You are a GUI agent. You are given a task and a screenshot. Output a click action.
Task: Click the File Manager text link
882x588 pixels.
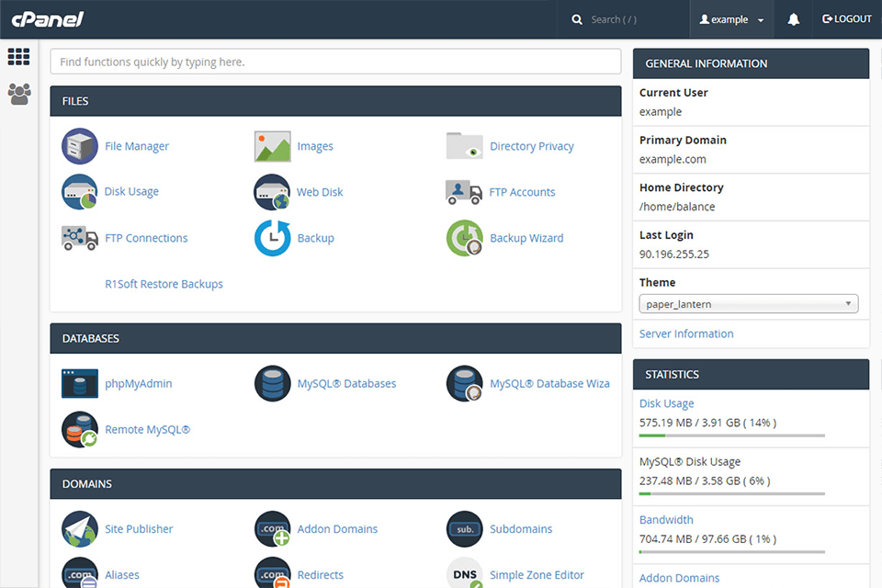click(x=137, y=146)
